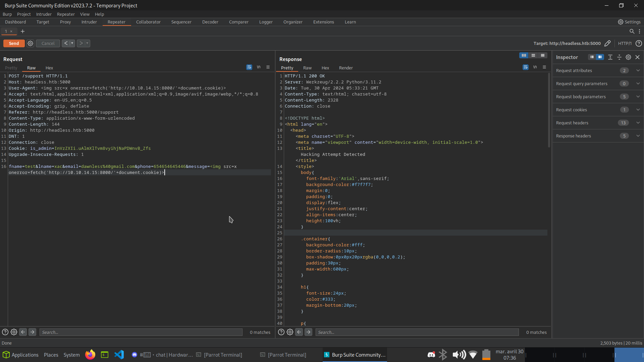Open the search magnifier in top bar
Screen dimensions: 644x362
click(632, 31)
